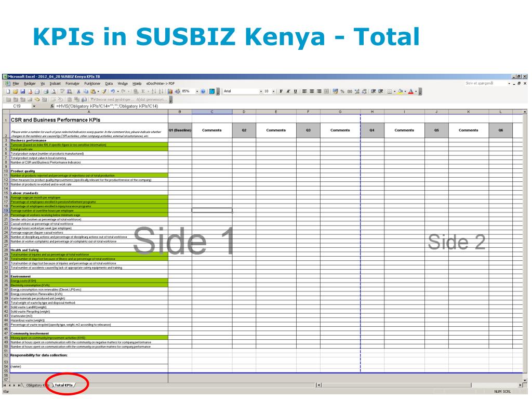Align cell text left
532x399 pixels.
coord(304,91)
